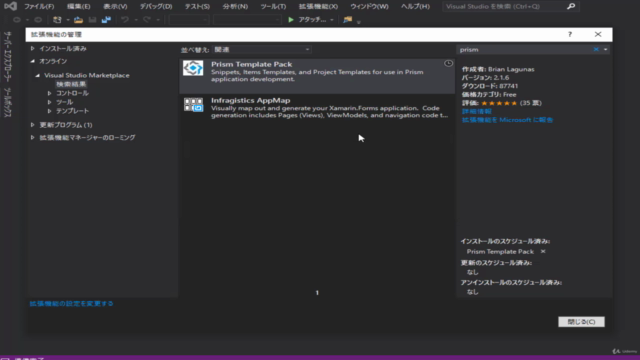Image resolution: width=640 pixels, height=360 pixels.
Task: Click the Visual Studio search magnifier icon
Action: coord(571,6)
